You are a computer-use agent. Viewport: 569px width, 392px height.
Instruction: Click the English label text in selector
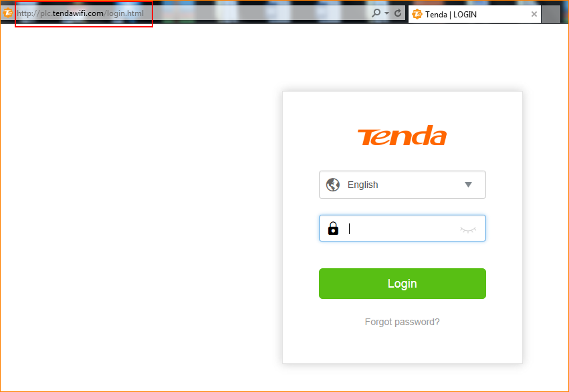(362, 185)
